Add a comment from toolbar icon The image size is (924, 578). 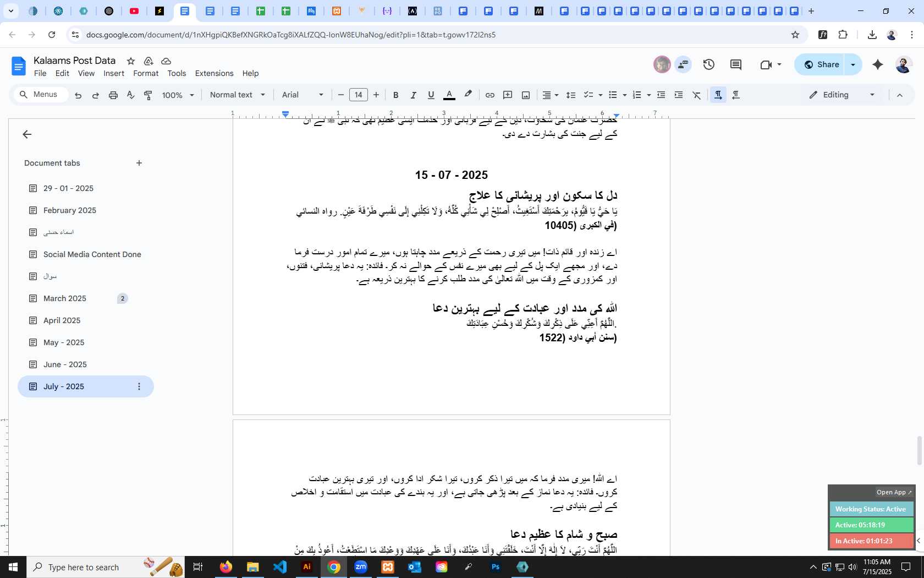pyautogui.click(x=508, y=95)
